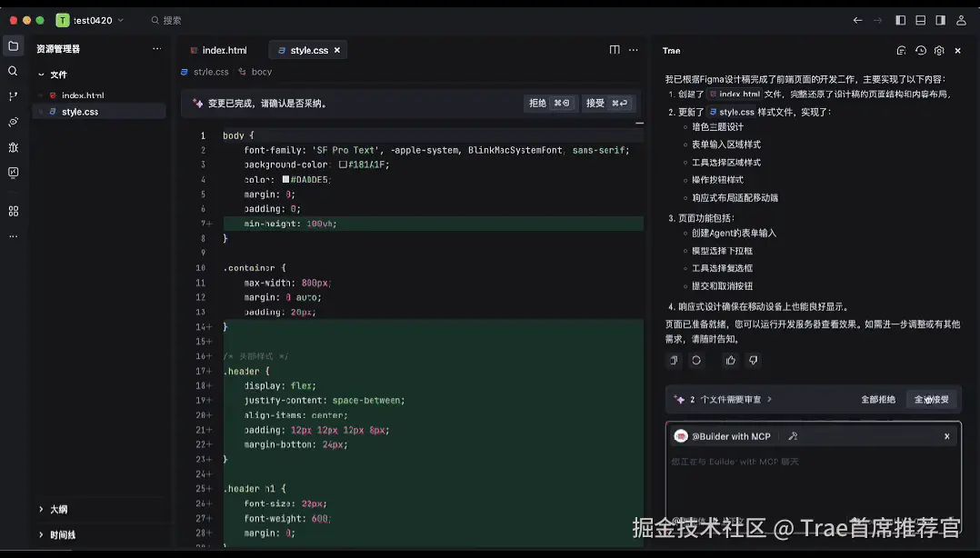Click 全部接受 to accept all changes

[932, 399]
